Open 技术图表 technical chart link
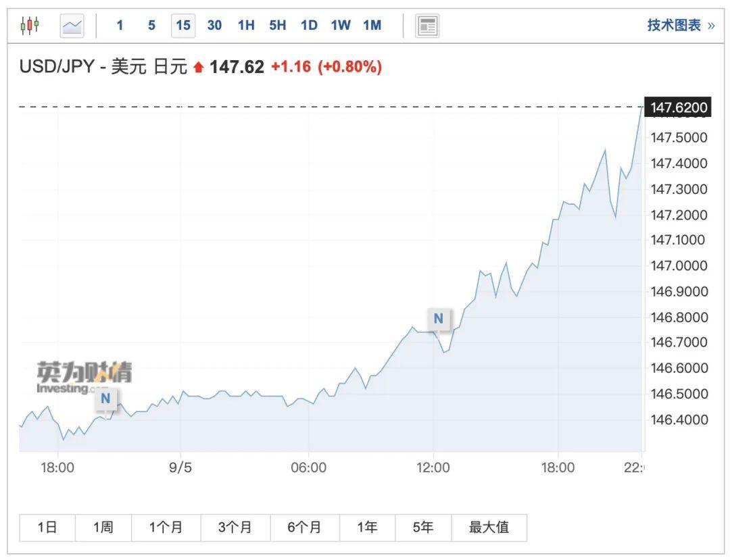Viewport: 730px width, 560px height. (x=681, y=25)
